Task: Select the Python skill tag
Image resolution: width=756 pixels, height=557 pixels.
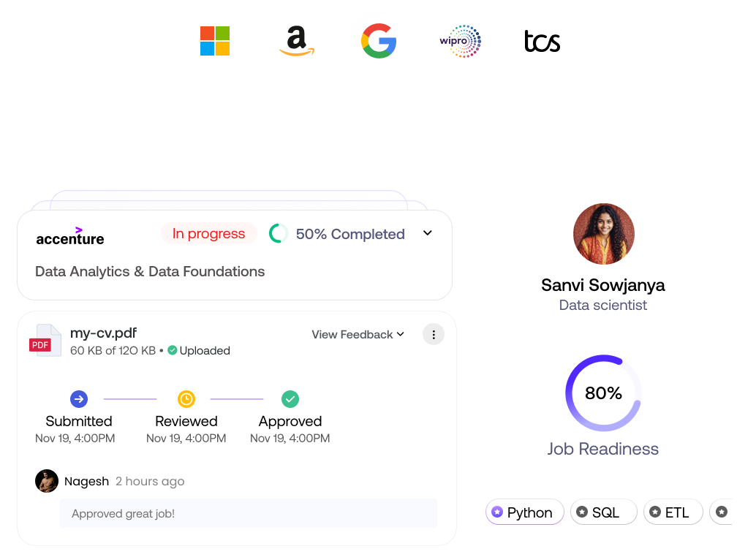Action: pyautogui.click(x=524, y=512)
